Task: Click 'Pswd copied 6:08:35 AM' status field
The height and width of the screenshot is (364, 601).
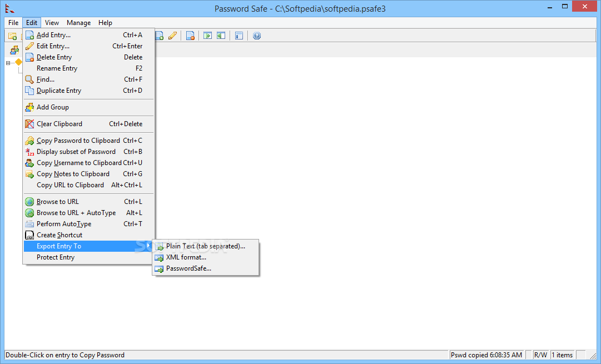Action: [x=486, y=355]
